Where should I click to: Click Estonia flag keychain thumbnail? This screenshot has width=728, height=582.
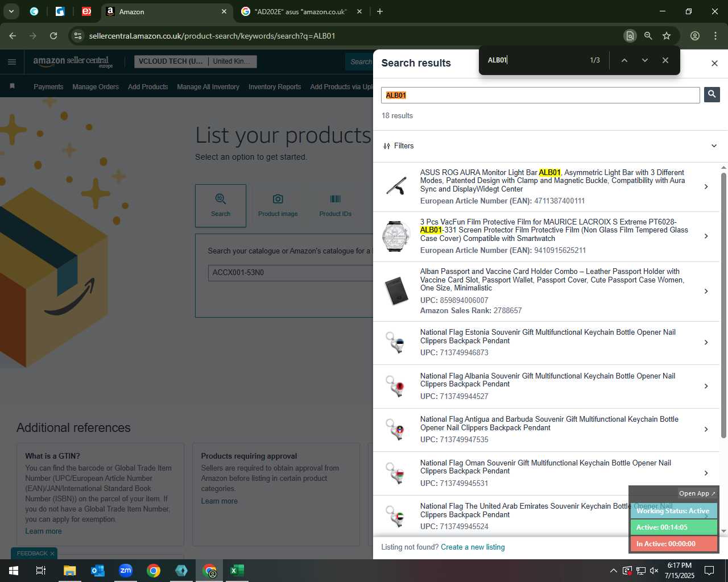(395, 342)
